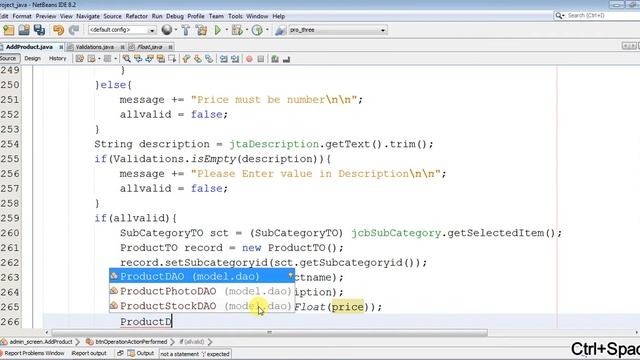640x360 pixels.
Task: Click the Uncomment icon in editor toolbar
Action: [286, 59]
